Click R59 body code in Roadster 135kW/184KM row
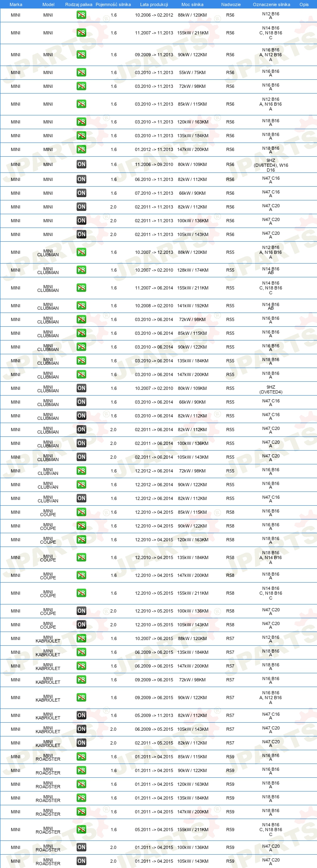 coord(230,798)
